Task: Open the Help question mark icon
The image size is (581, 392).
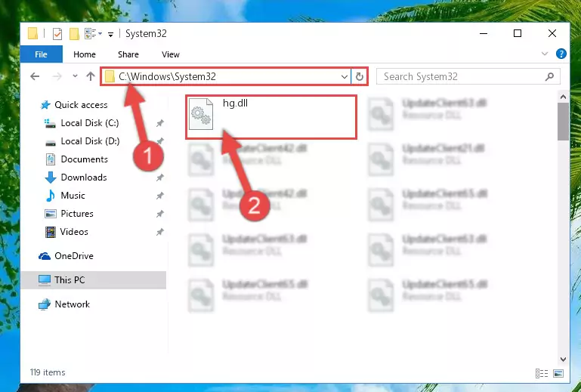Action: click(x=561, y=54)
